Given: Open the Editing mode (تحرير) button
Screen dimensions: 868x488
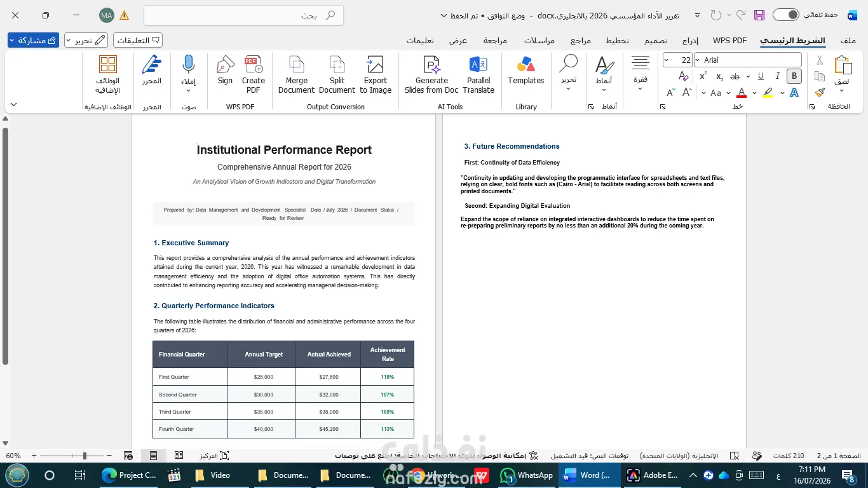Looking at the screenshot, I should [x=86, y=40].
